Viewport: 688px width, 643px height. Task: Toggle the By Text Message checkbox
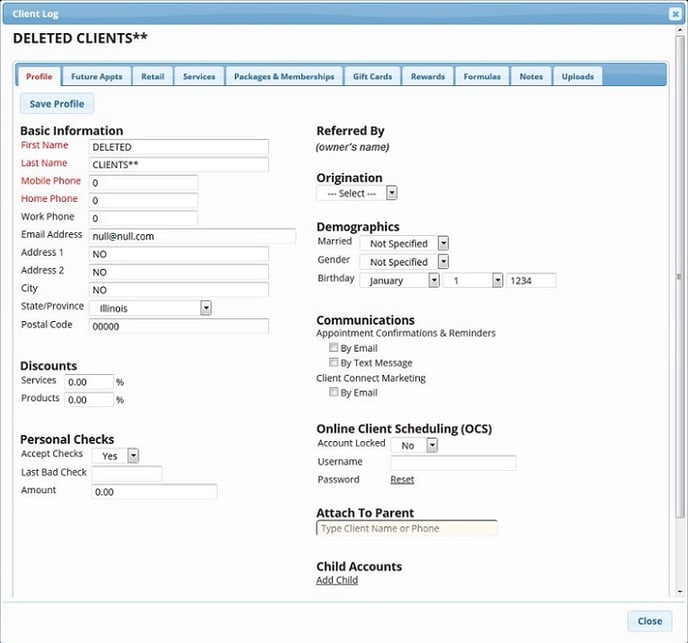[x=334, y=363]
